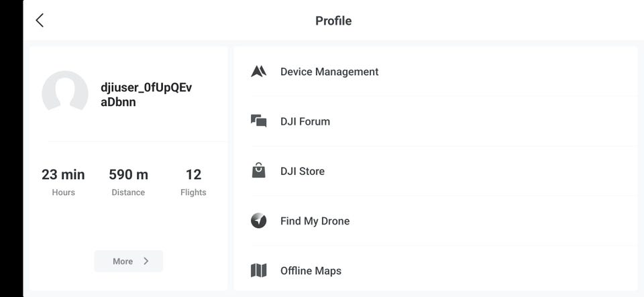Viewport: 644px width, 297px height.
Task: Tap the Device Management drone icon
Action: pyautogui.click(x=259, y=72)
